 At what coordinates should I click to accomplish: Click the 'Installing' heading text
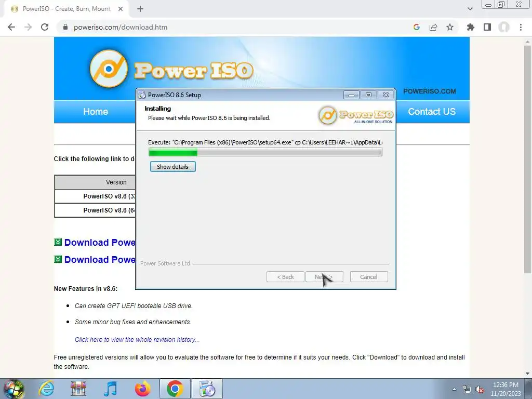[x=158, y=109]
